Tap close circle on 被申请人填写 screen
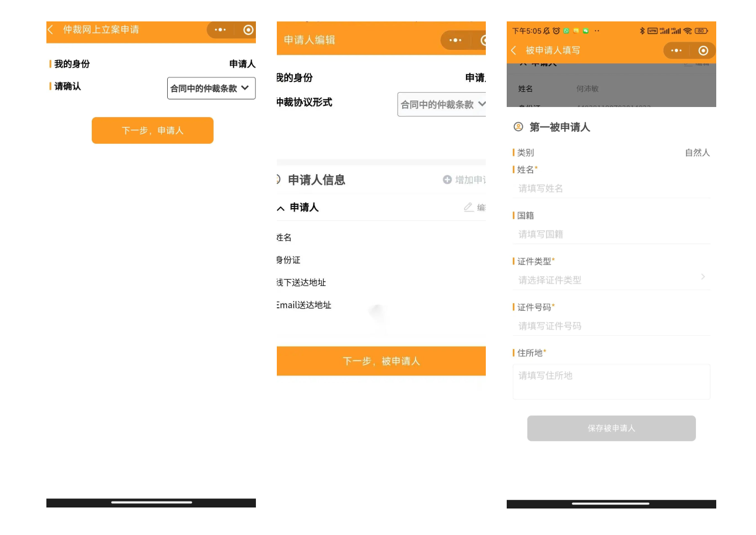756x535 pixels. (x=703, y=50)
